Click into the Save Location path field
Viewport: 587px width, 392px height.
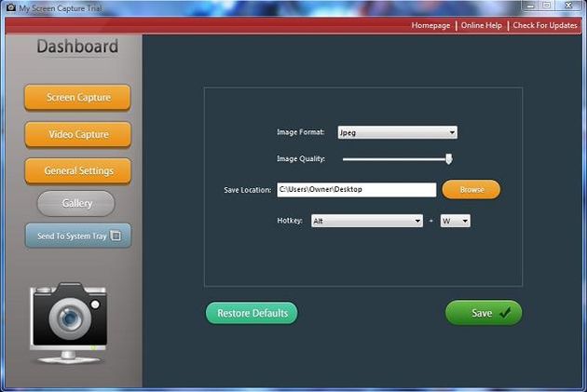pos(356,190)
